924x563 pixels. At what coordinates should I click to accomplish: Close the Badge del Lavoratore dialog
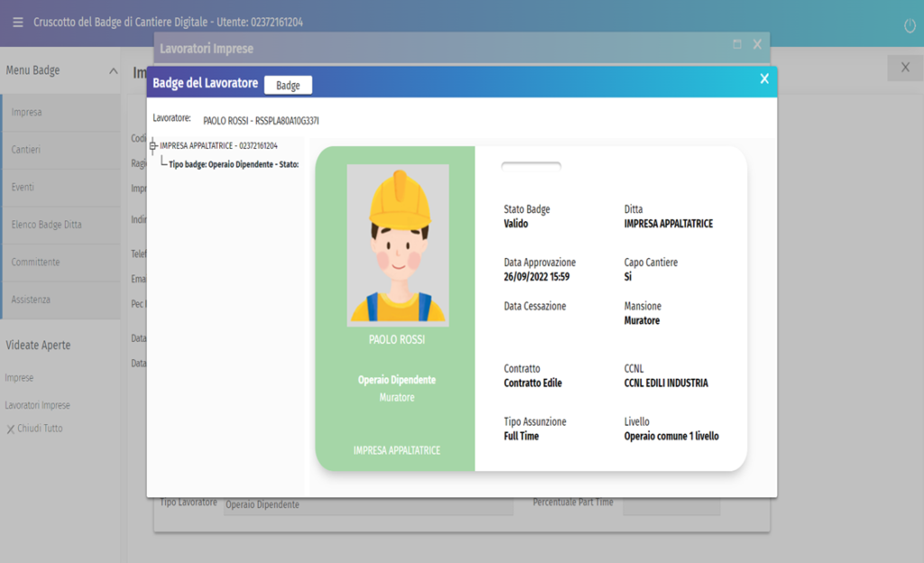coord(764,79)
